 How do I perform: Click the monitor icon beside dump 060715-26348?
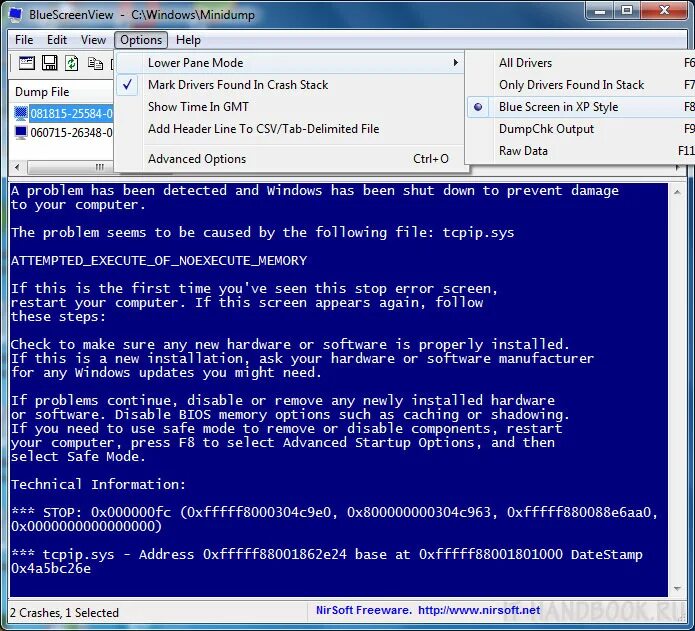pos(21,132)
